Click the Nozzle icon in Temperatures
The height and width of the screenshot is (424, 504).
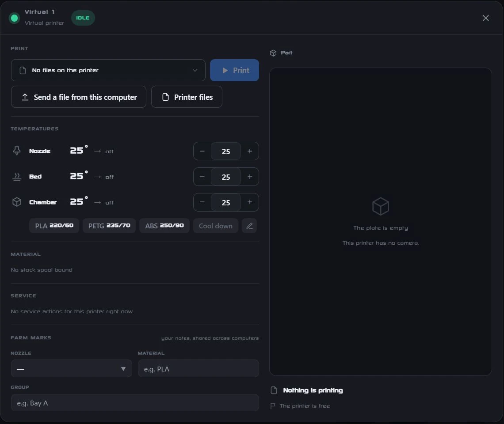(17, 151)
